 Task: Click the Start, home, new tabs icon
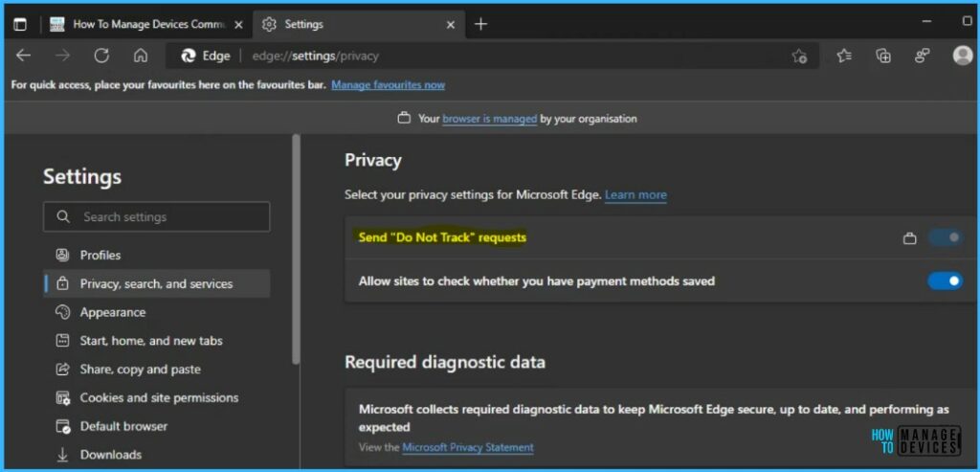pyautogui.click(x=62, y=341)
